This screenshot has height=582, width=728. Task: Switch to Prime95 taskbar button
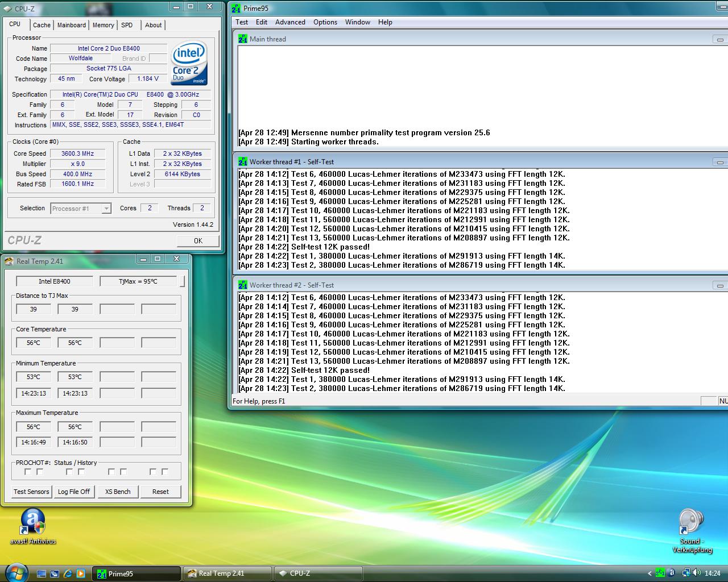(136, 573)
